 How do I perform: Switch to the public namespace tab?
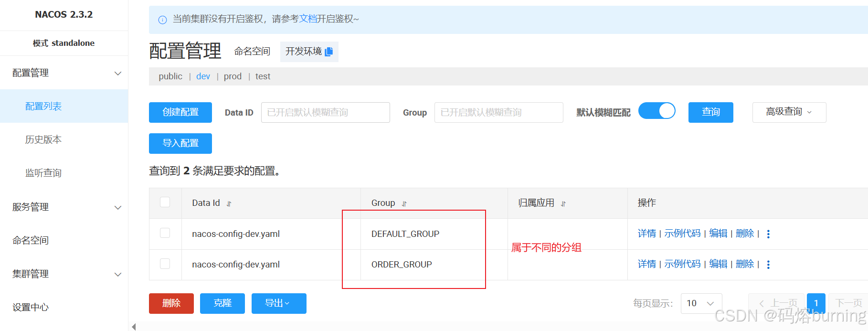pos(170,76)
